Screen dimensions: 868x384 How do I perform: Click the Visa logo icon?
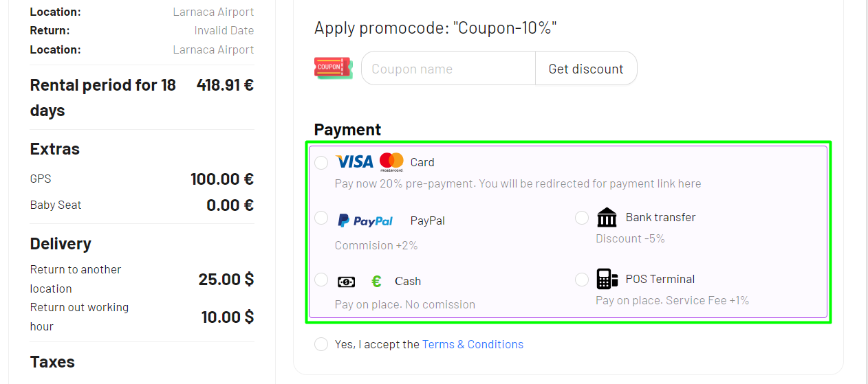[354, 162]
